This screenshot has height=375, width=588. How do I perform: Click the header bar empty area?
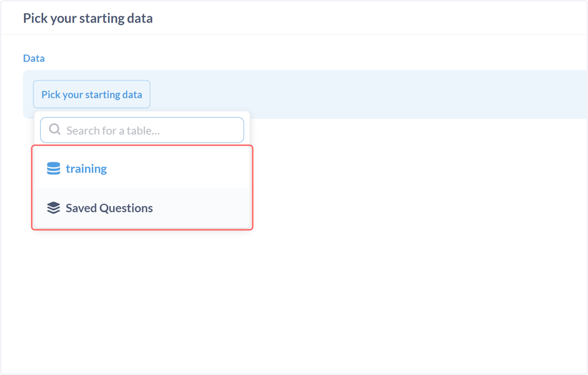tap(367, 18)
